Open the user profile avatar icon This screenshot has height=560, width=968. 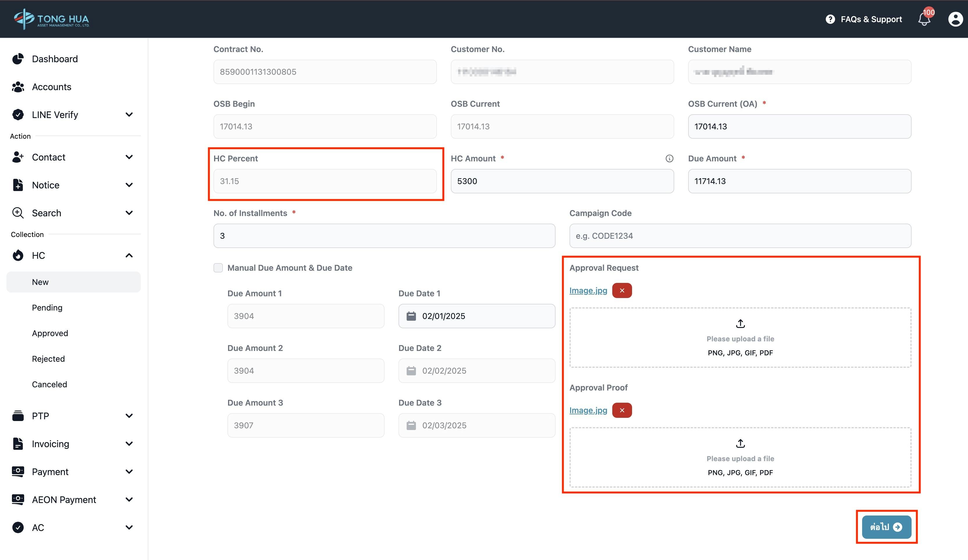point(955,19)
